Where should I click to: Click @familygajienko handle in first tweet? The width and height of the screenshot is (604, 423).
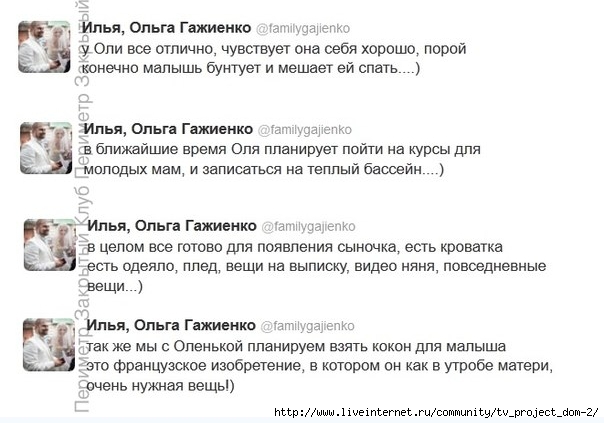click(303, 29)
